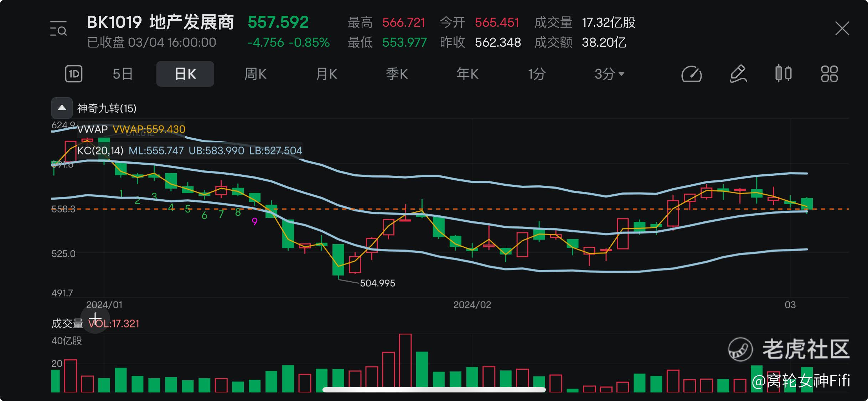
Task: Select the 1分 one-minute chart tab
Action: pos(537,74)
